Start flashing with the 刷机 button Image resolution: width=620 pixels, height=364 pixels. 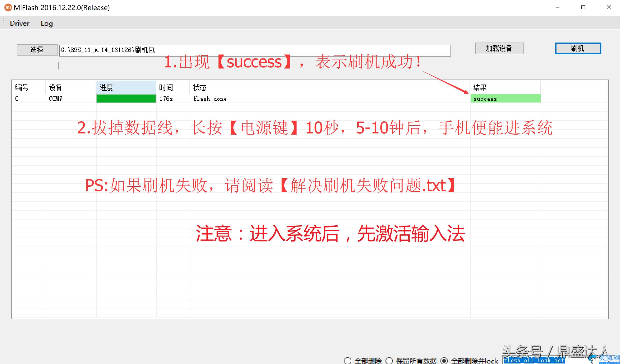click(578, 48)
